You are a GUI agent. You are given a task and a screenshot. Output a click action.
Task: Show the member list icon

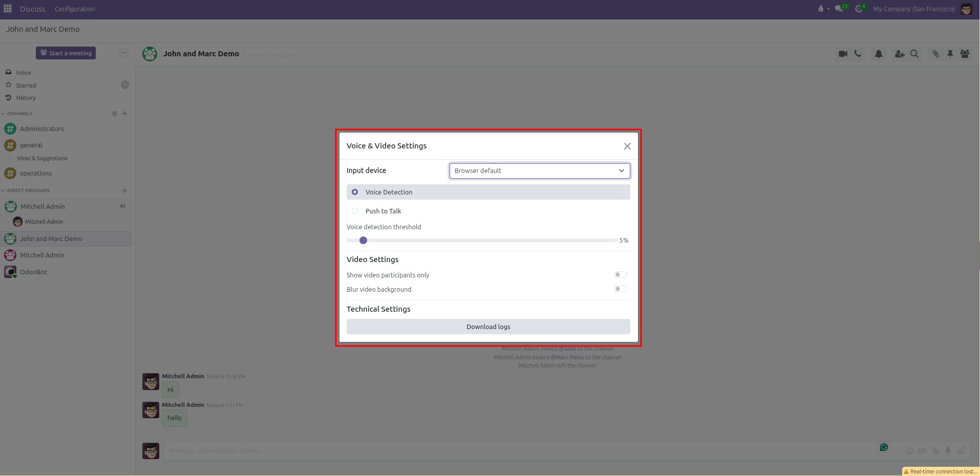pos(965,54)
